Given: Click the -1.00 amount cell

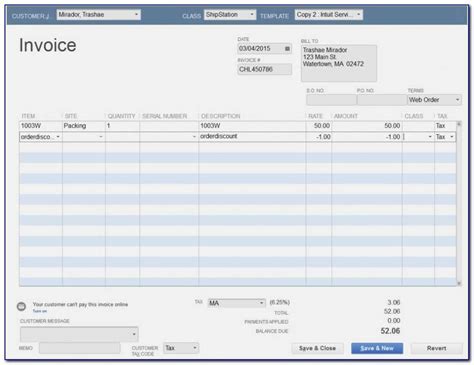Looking at the screenshot, I should 367,137.
